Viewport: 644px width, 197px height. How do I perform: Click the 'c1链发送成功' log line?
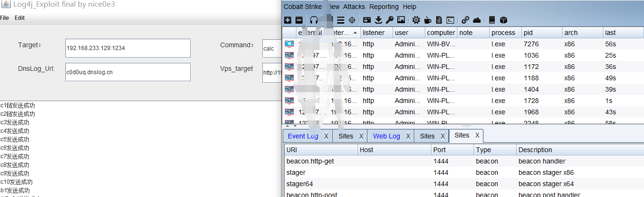point(18,105)
